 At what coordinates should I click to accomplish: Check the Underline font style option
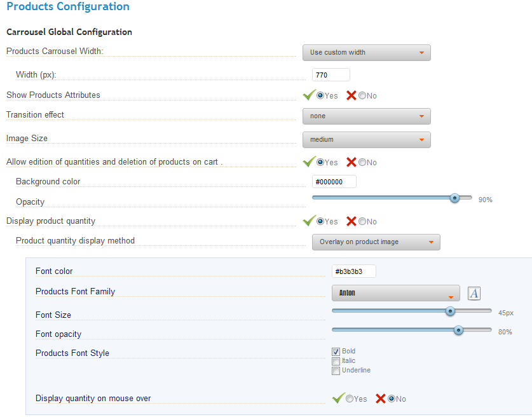coord(336,371)
